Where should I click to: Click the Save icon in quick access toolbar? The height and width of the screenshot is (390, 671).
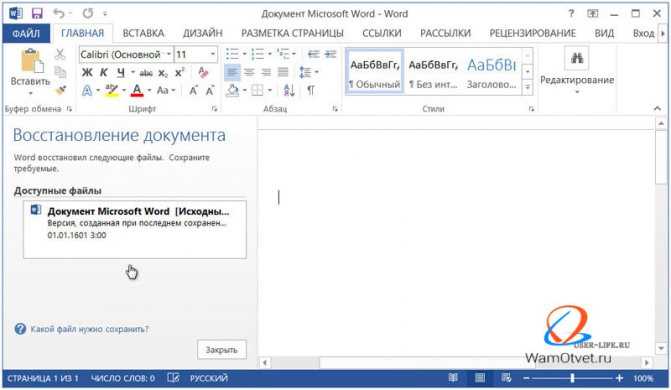[37, 13]
